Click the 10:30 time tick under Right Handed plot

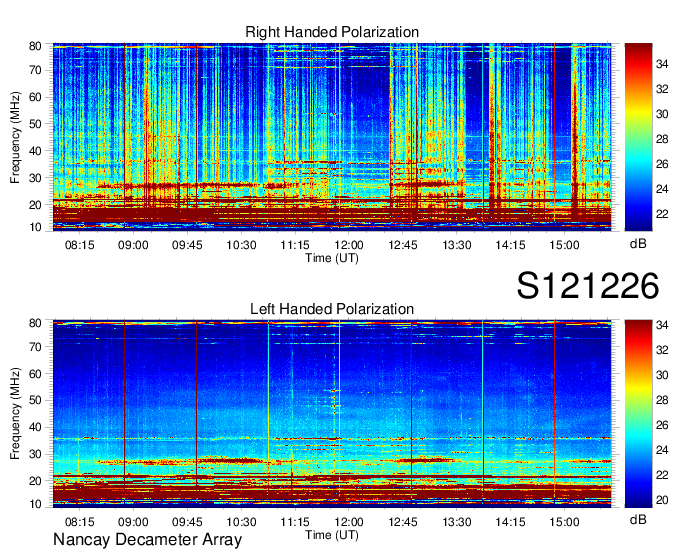point(241,245)
